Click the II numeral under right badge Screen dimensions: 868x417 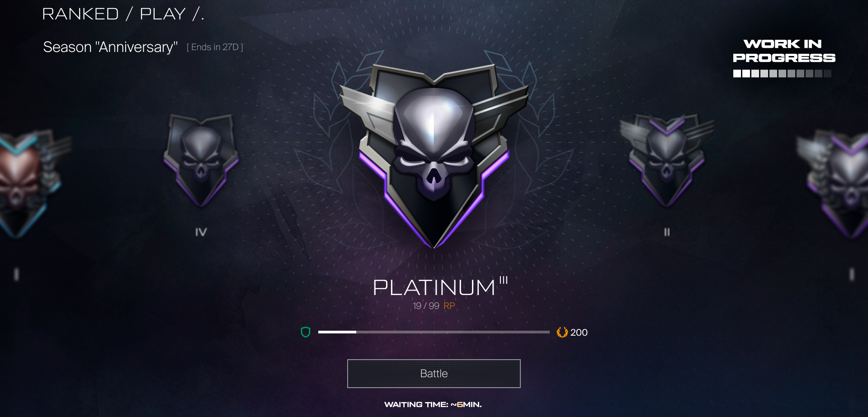[667, 232]
